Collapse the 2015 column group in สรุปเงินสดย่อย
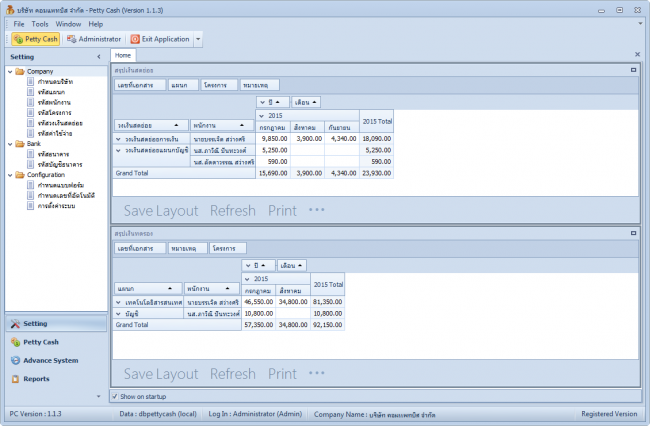The width and height of the screenshot is (650, 426). (262, 116)
